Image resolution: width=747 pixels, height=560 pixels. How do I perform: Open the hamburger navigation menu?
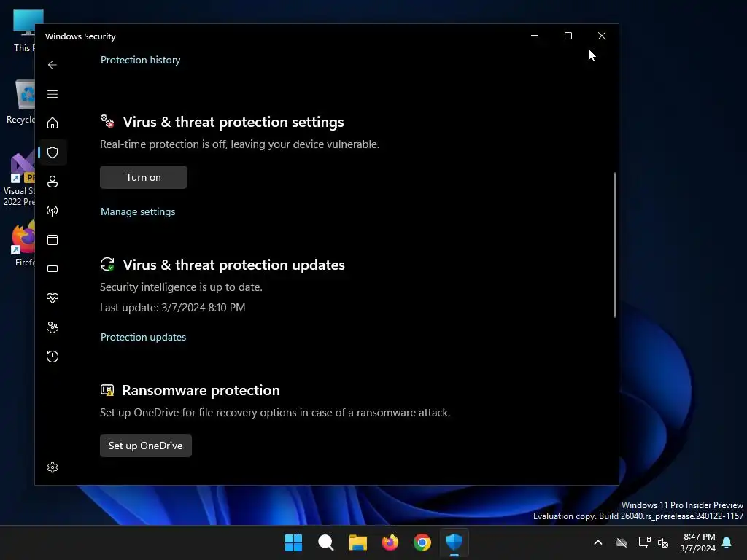pos(53,94)
